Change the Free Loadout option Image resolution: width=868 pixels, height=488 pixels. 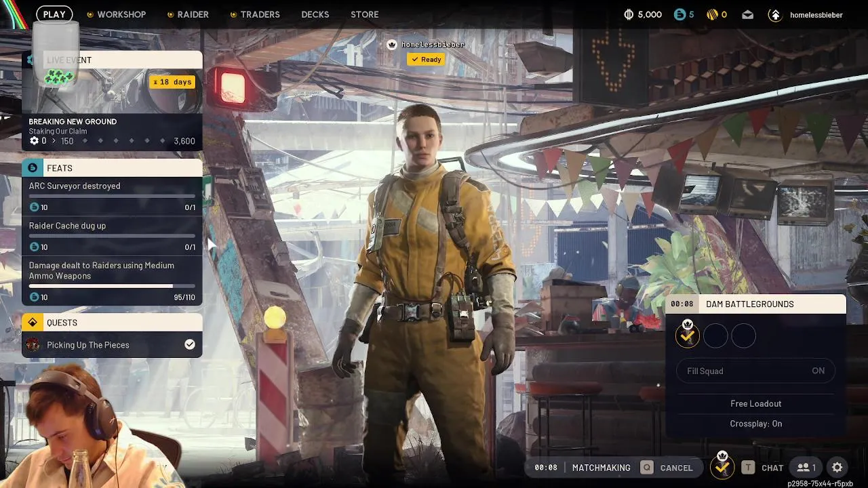pos(755,403)
